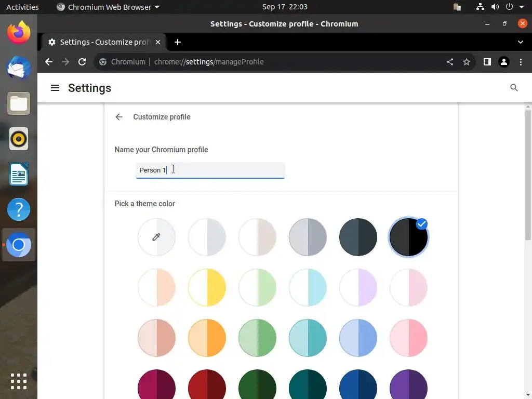Toggle the side panel icon
The height and width of the screenshot is (399, 532).
tap(487, 62)
